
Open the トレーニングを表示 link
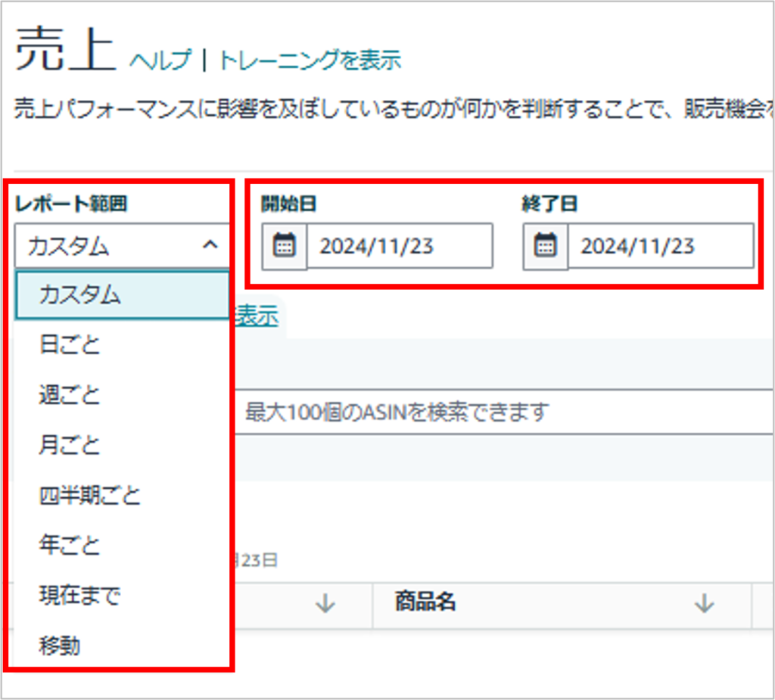[x=310, y=61]
